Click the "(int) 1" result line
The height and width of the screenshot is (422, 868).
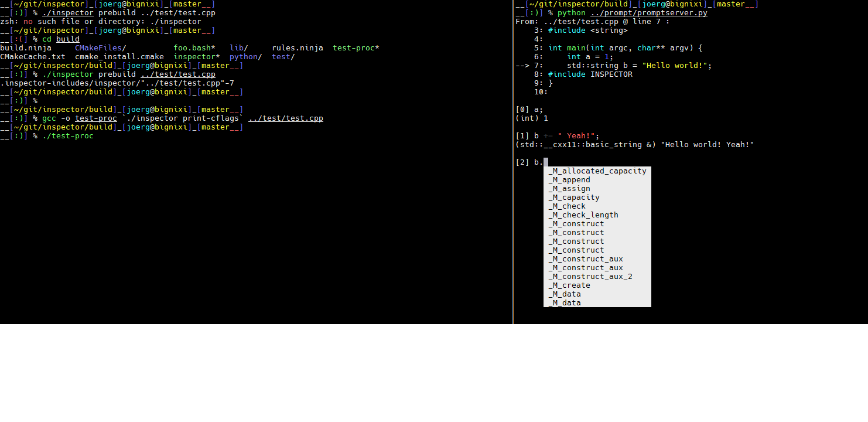532,118
